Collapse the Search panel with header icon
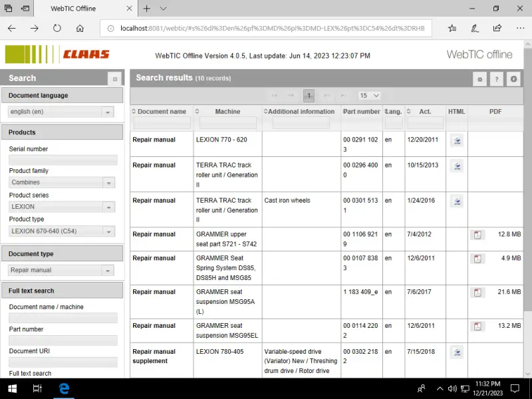The image size is (532, 399). (x=114, y=78)
